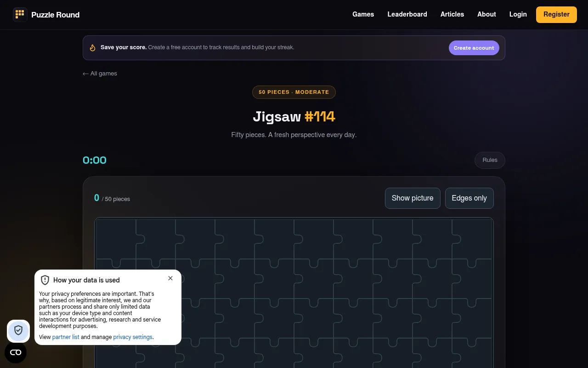The height and width of the screenshot is (368, 588).
Task: Toggle the Show picture button
Action: (x=413, y=198)
